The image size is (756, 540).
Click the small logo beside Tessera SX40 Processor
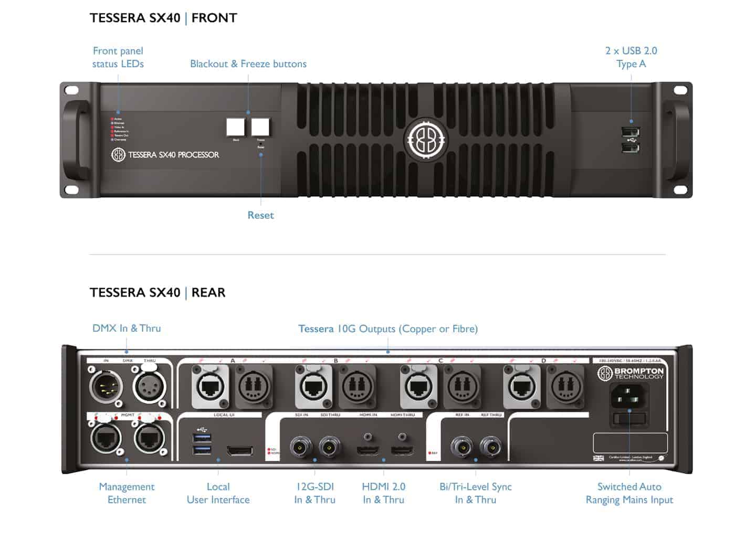(x=118, y=155)
